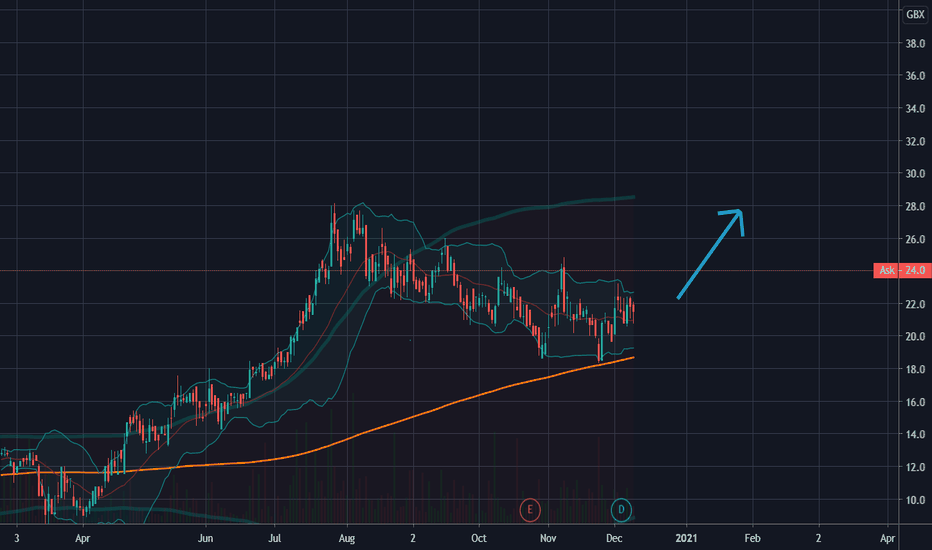This screenshot has height=550, width=932.
Task: Click the 34.0 price axis label
Action: pos(915,109)
